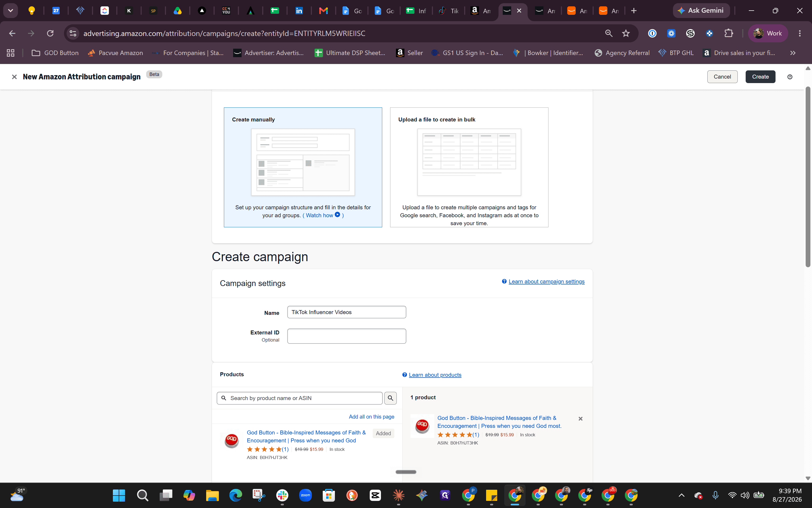Open Learn about campaign settings help icon
This screenshot has height=508, width=812.
tap(504, 282)
